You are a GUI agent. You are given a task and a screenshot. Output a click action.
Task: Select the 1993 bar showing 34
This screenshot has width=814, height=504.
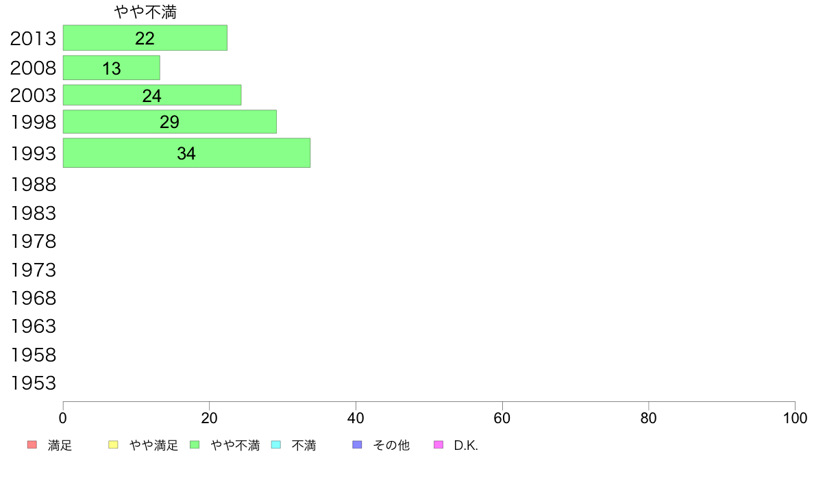(186, 153)
